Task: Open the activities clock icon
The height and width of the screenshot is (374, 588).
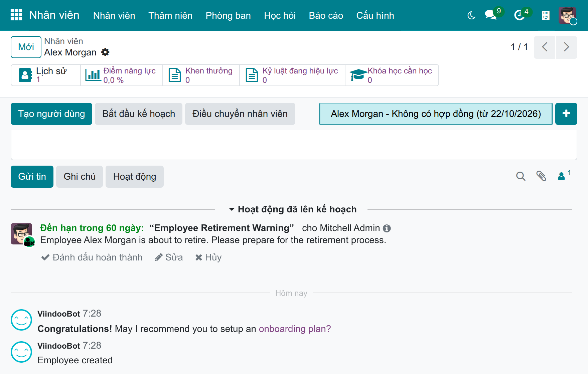Action: [x=519, y=15]
